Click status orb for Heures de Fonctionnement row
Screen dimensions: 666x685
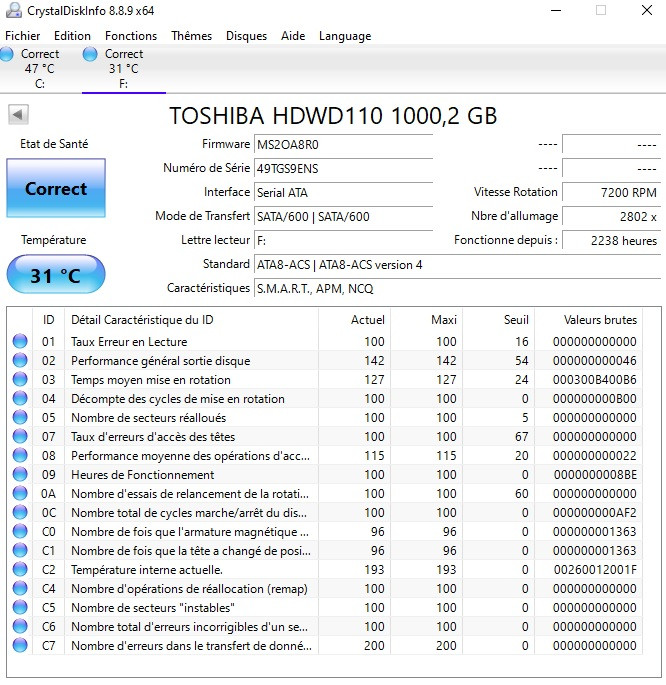pyautogui.click(x=20, y=475)
